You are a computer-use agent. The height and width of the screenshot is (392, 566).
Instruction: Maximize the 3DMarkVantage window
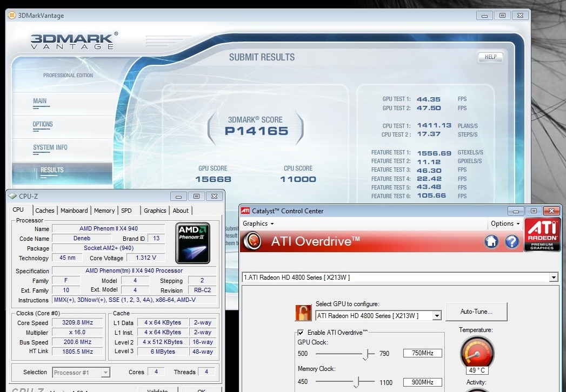point(502,16)
